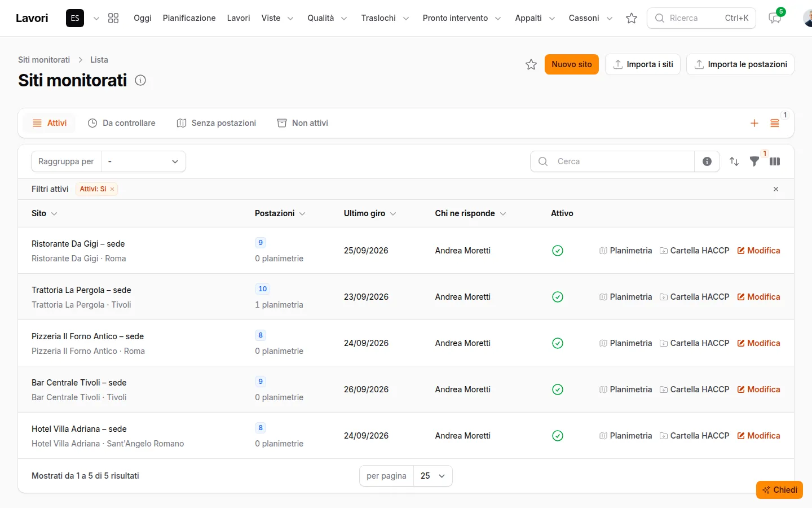Open the chat notifications icon
This screenshot has height=508, width=812.
tap(775, 18)
